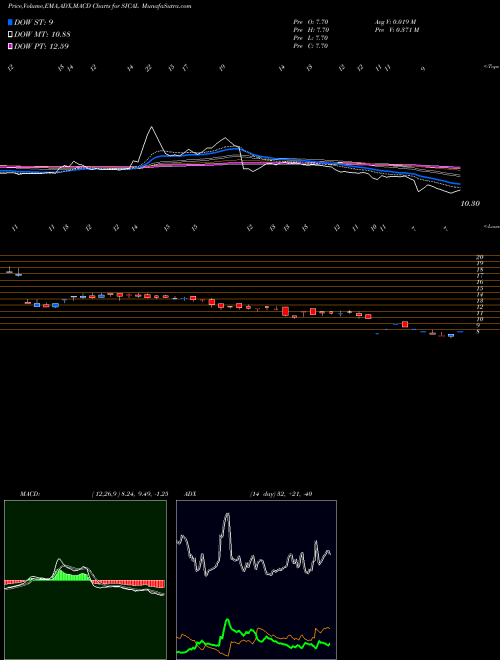The width and height of the screenshot is (500, 660).
Task: Click the MACD (12,26,9) values text
Action: pos(130,494)
